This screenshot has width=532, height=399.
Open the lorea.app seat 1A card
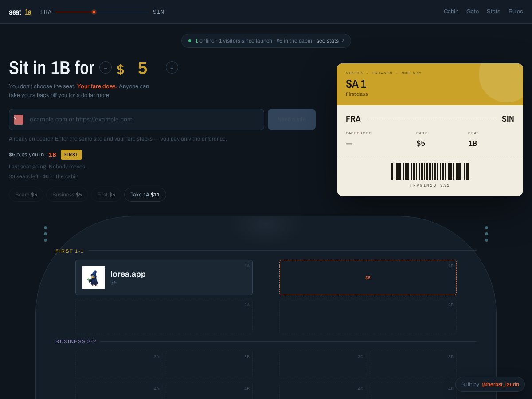[164, 278]
